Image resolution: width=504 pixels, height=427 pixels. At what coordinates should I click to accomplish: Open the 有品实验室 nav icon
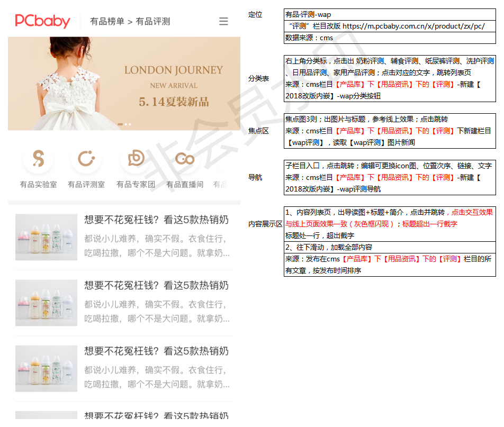[x=38, y=158]
